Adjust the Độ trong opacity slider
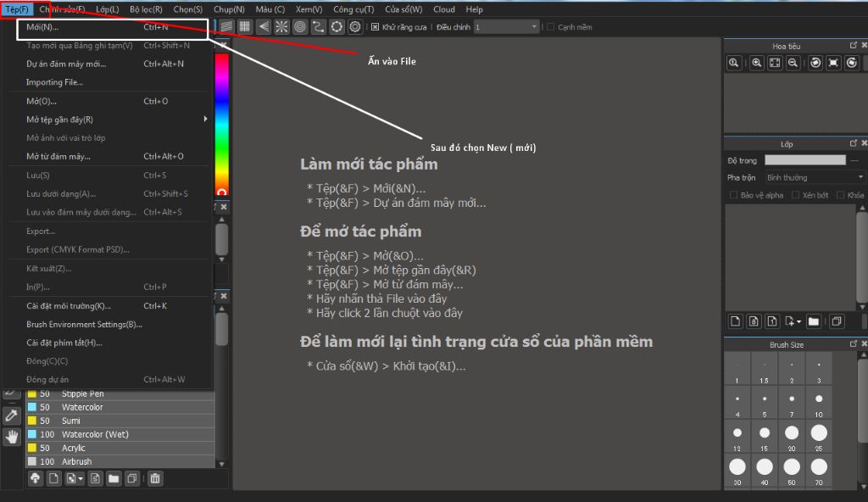Image resolution: width=868 pixels, height=502 pixels. point(805,160)
